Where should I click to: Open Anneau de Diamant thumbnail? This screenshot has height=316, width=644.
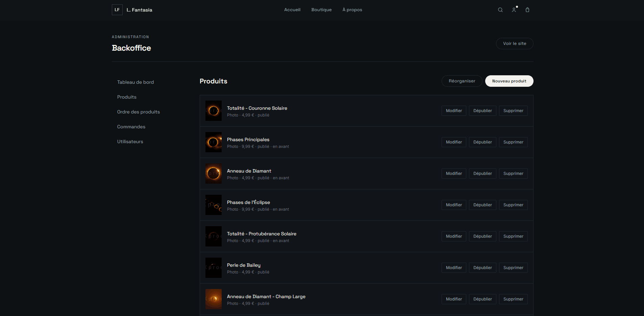[x=214, y=174]
